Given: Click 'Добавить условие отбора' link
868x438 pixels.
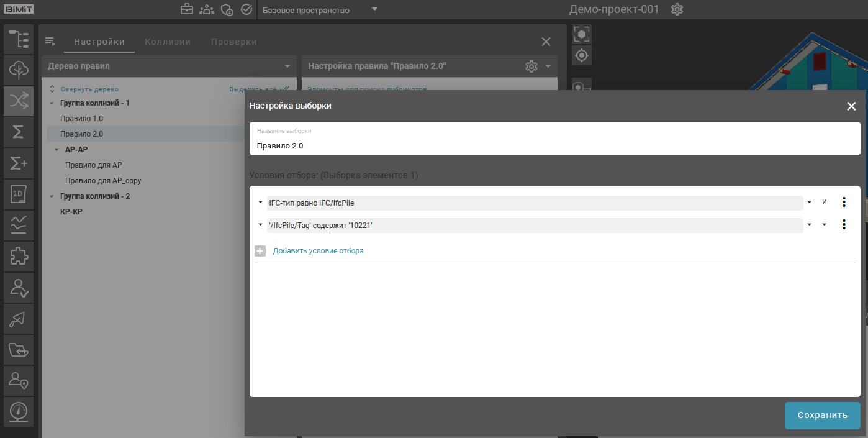Looking at the screenshot, I should [318, 251].
